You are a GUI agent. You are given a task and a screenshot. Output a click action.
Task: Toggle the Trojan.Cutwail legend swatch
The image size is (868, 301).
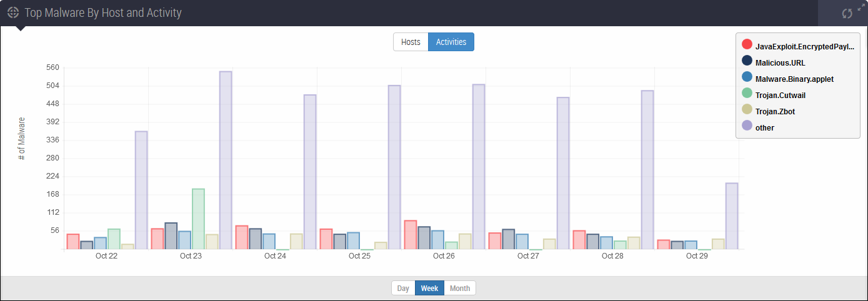(x=746, y=94)
